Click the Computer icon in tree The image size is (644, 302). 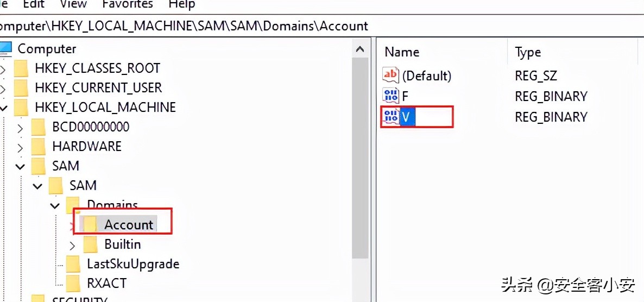5,49
